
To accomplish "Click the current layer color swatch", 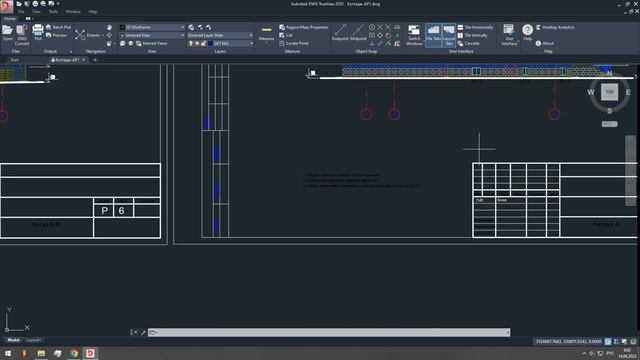I will [210, 43].
